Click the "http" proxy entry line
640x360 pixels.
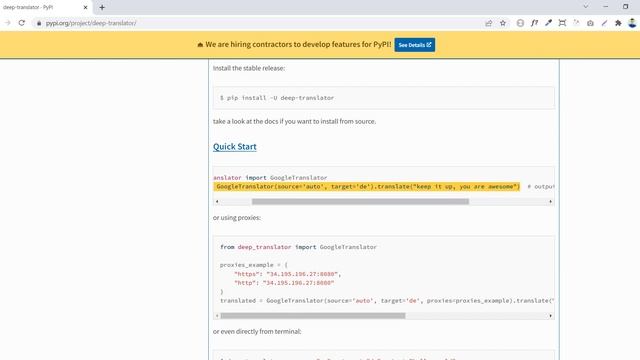coord(284,282)
